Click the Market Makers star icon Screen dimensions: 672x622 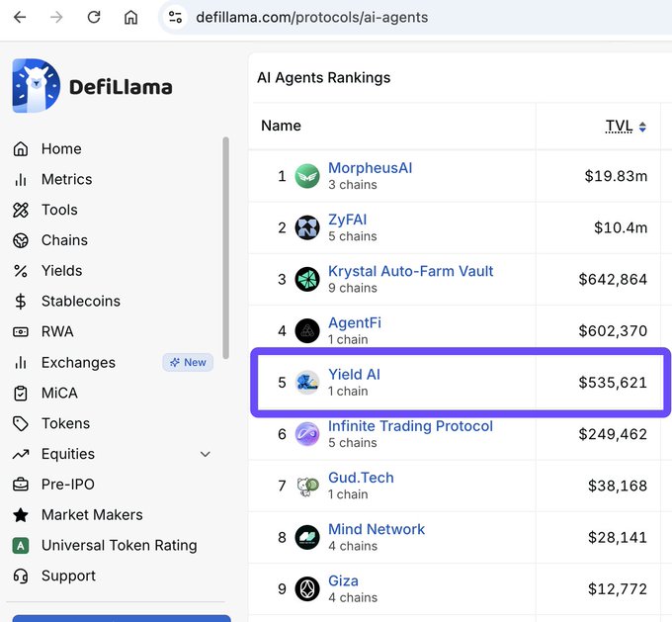[21, 515]
